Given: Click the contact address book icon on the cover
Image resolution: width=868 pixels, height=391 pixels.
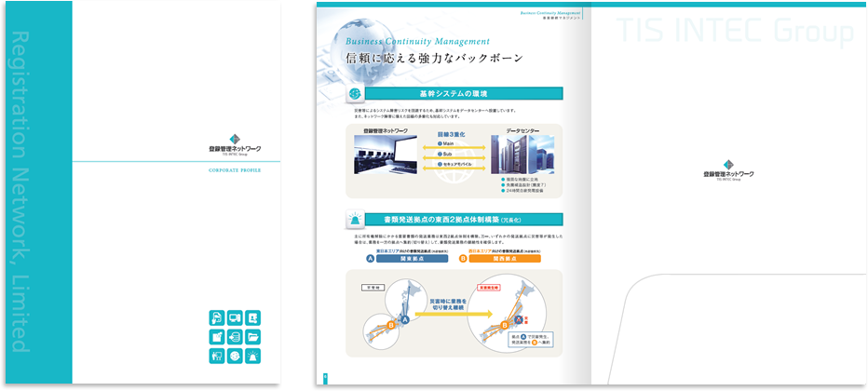Looking at the screenshot, I should click(253, 318).
